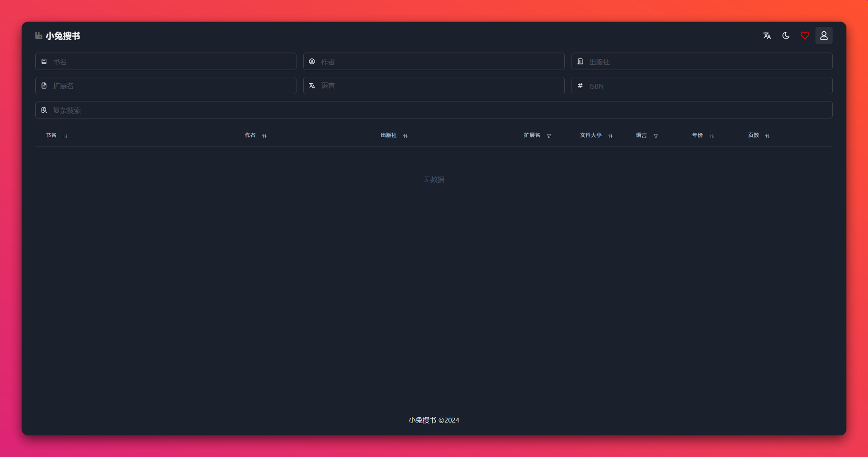
Task: Click the language translate icon in header
Action: [x=767, y=36]
